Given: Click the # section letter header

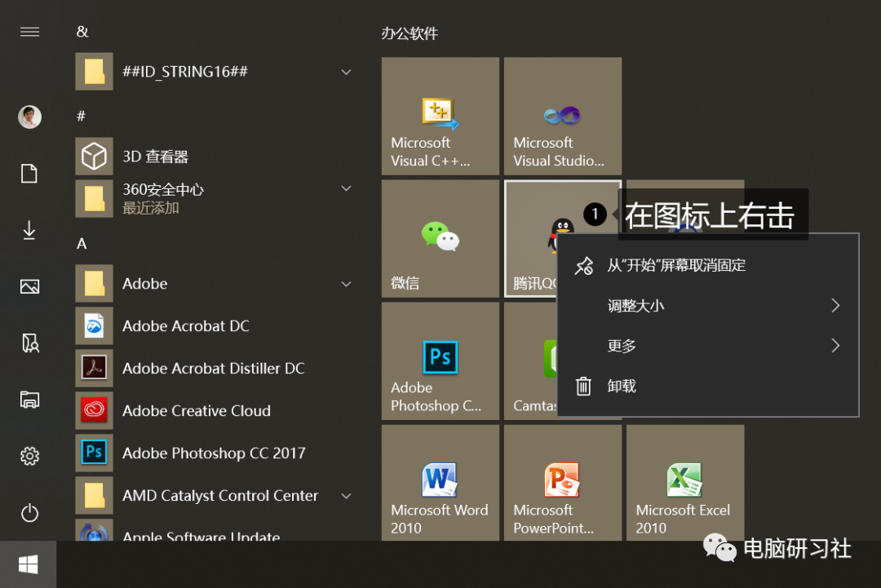Looking at the screenshot, I should [82, 117].
